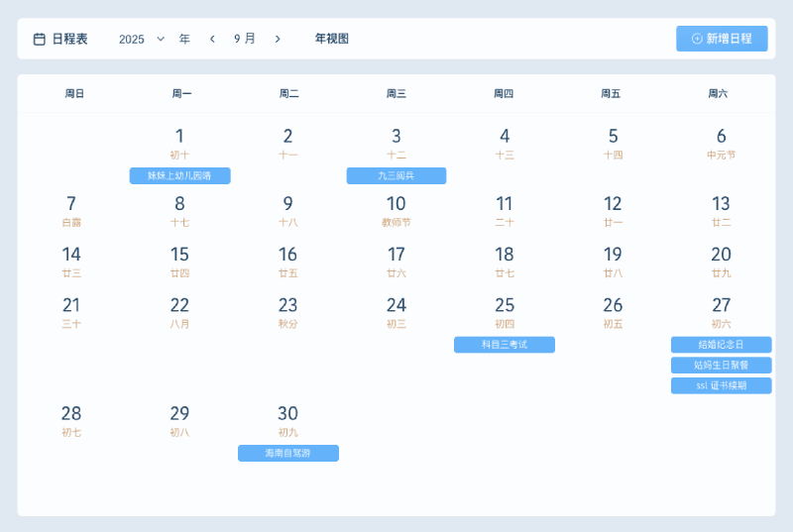Advance to next month with right chevron
Image resolution: width=793 pixels, height=532 pixels.
(278, 39)
